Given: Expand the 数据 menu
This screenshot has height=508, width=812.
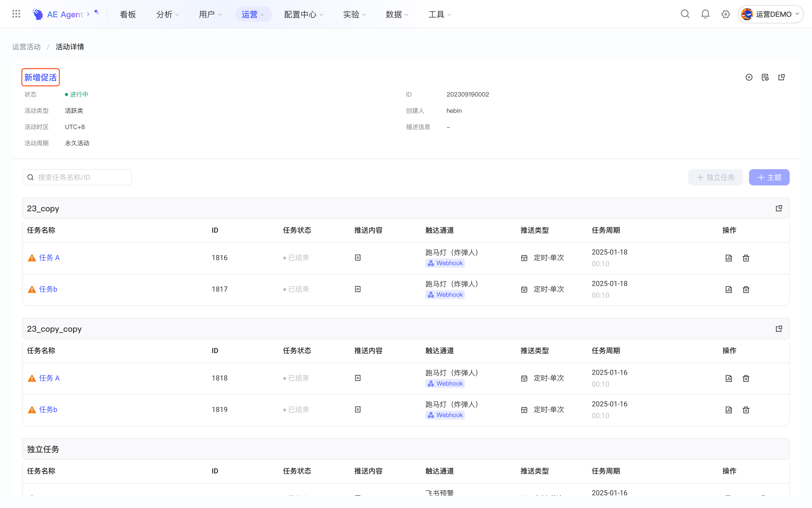Looking at the screenshot, I should pos(397,14).
